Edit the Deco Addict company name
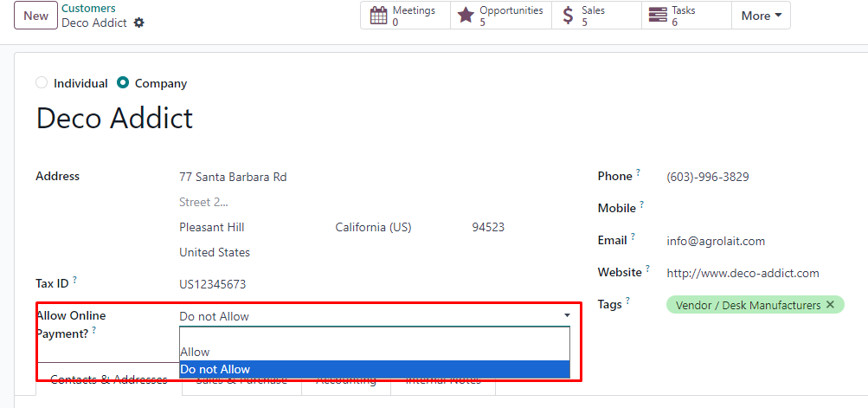 (x=114, y=118)
